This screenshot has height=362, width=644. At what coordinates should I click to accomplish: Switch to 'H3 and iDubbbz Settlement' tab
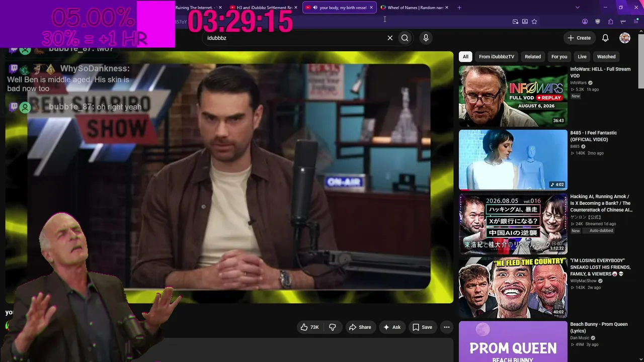264,8
